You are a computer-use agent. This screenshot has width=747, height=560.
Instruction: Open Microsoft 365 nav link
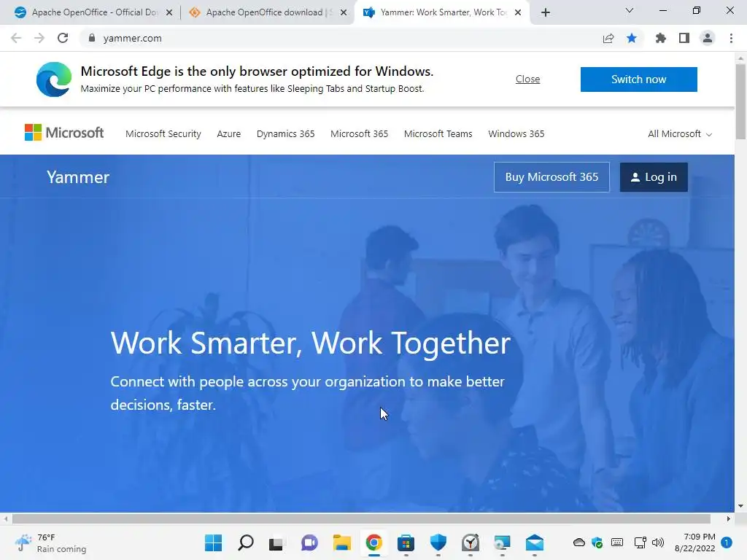(x=359, y=134)
